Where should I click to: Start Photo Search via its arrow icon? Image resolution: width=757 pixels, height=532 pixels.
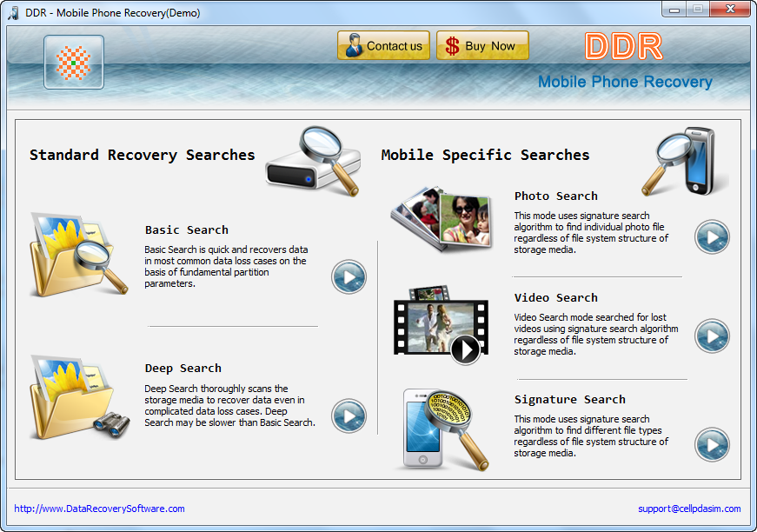coord(712,237)
